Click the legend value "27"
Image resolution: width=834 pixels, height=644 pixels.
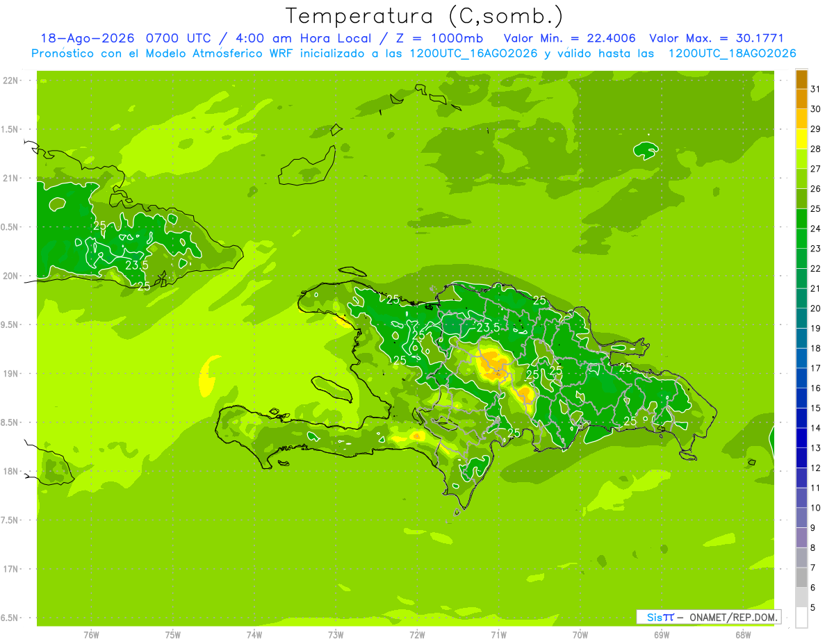pos(816,169)
